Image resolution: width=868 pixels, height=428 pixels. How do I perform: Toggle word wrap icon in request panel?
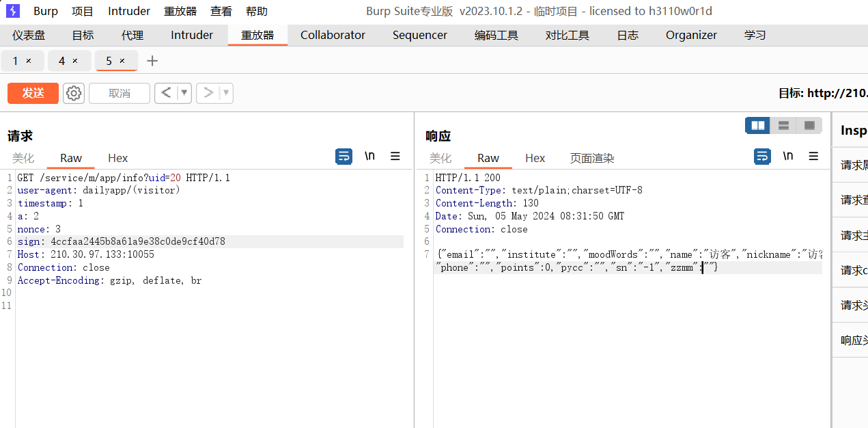tap(344, 157)
